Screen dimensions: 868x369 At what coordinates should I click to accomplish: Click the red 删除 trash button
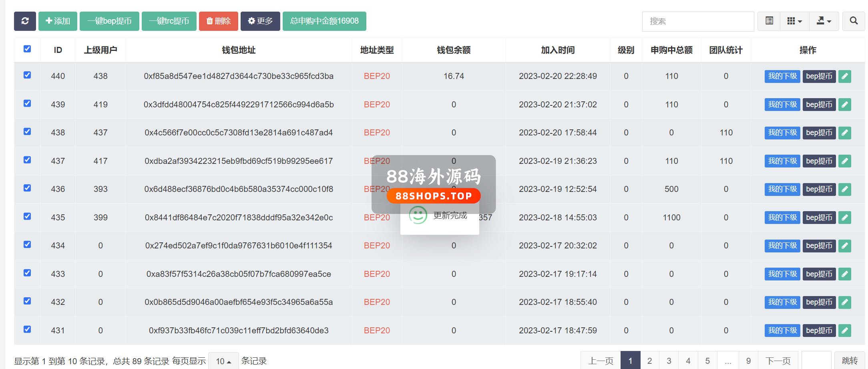point(218,21)
